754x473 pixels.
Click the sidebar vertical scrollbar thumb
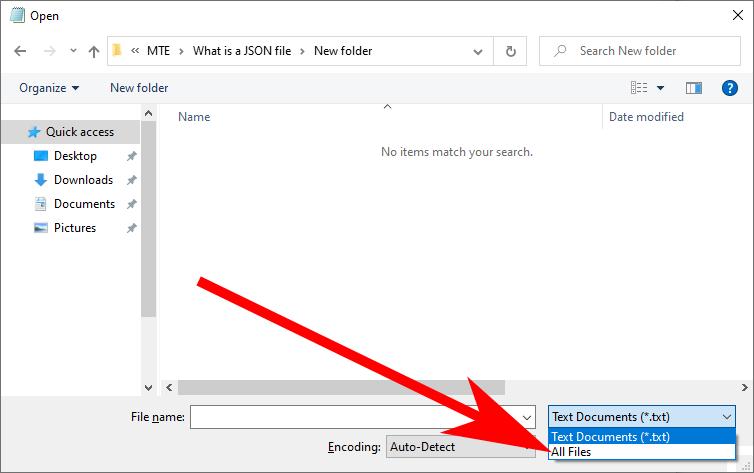pos(149,219)
